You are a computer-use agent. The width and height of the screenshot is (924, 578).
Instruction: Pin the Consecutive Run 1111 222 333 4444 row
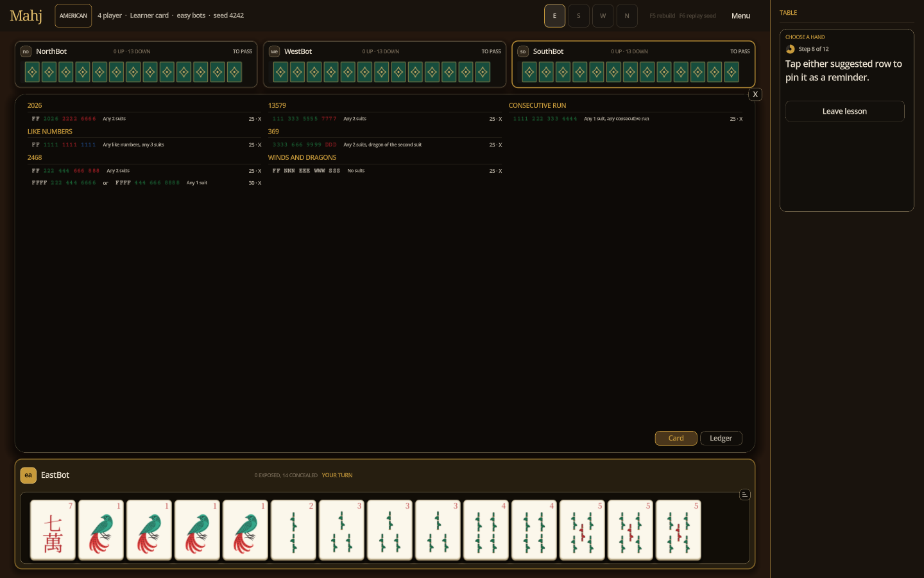[628, 119]
